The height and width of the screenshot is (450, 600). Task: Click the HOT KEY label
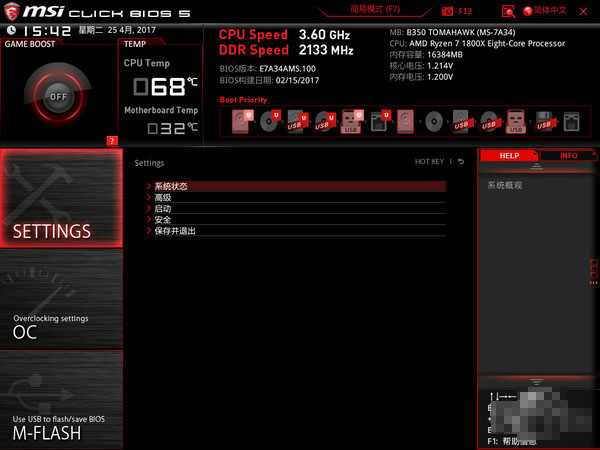pyautogui.click(x=429, y=161)
